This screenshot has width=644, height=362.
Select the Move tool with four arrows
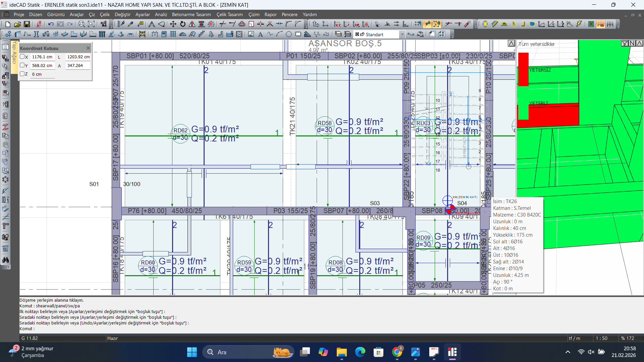pos(173,24)
